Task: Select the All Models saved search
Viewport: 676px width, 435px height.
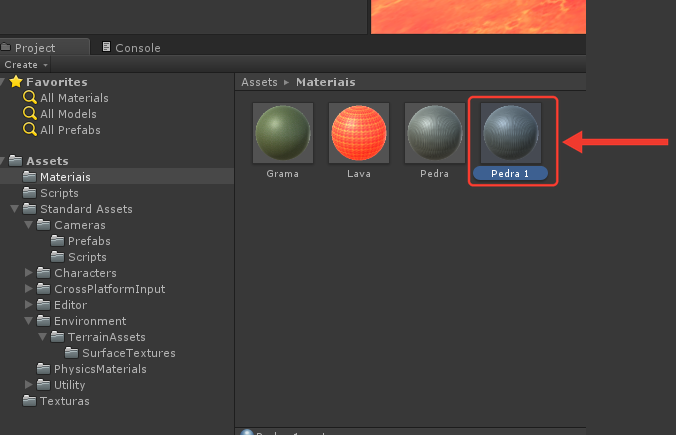Action: (68, 114)
